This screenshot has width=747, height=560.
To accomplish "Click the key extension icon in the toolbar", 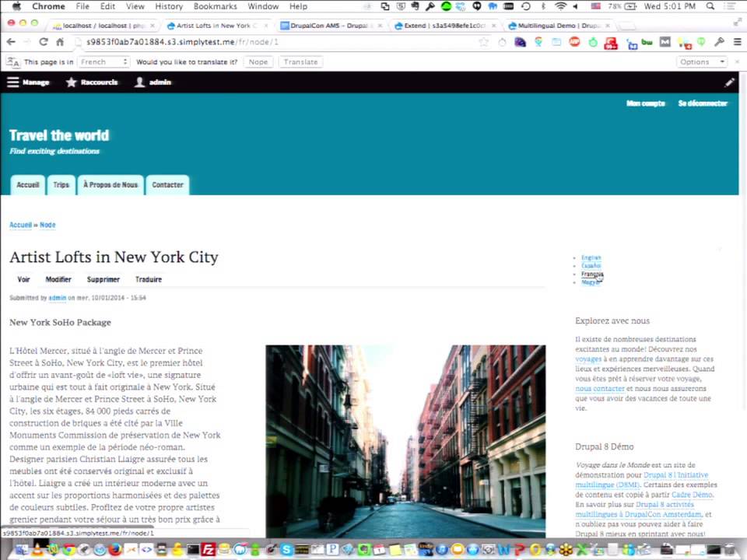I will pyautogui.click(x=719, y=42).
